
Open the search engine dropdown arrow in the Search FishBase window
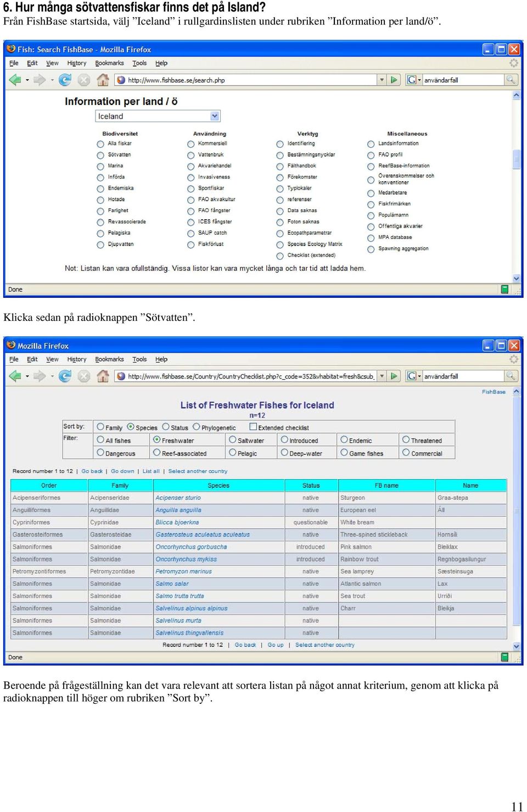(x=419, y=81)
